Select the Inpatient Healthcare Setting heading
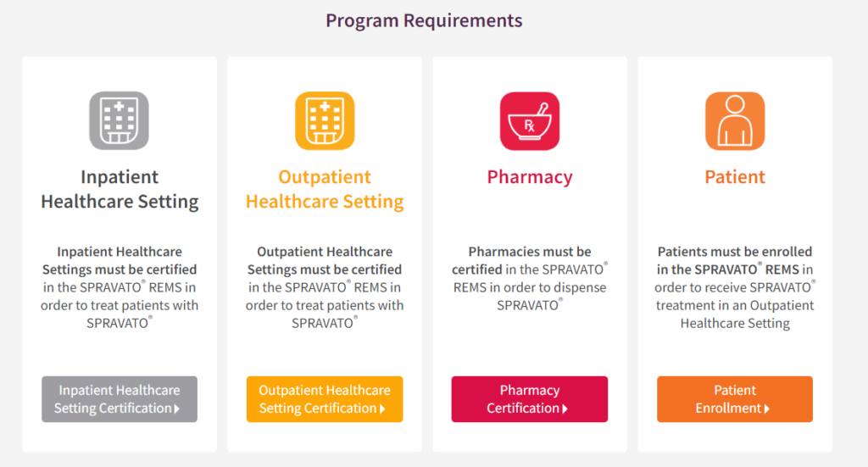868x467 pixels. point(120,189)
